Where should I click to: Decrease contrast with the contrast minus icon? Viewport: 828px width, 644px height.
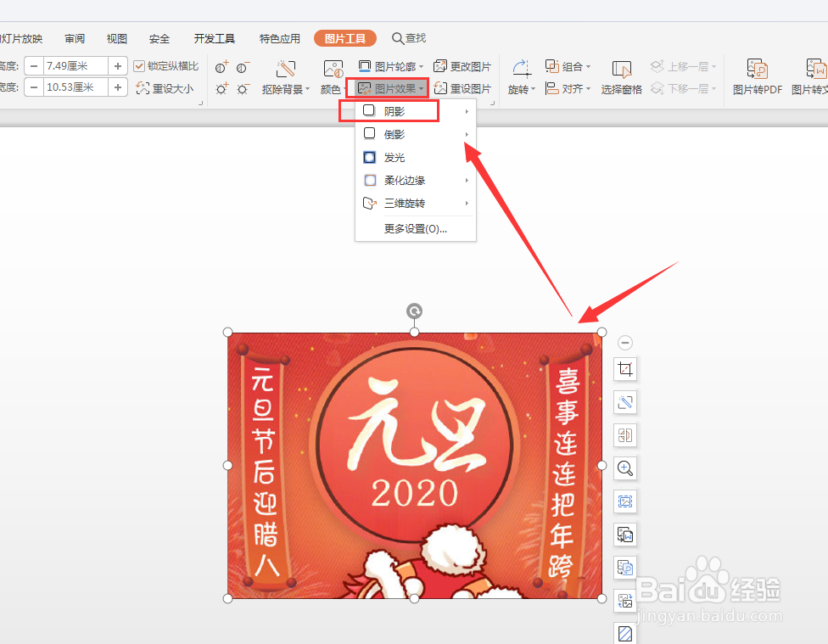click(x=243, y=67)
